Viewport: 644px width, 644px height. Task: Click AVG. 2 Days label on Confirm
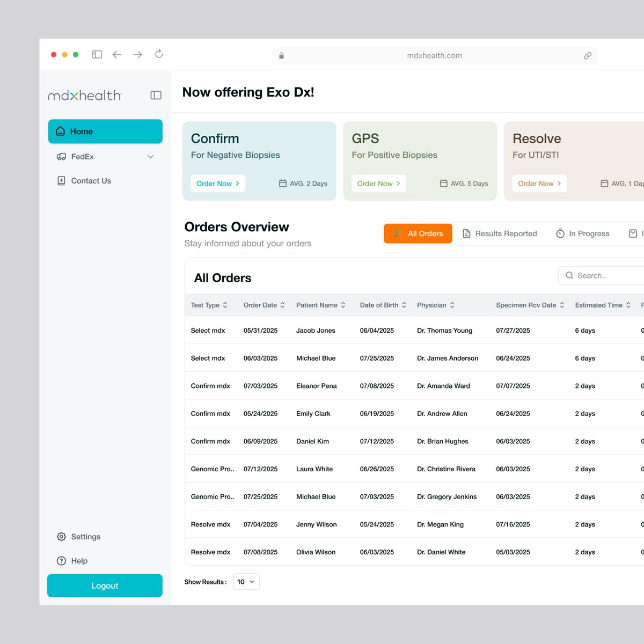pos(309,184)
